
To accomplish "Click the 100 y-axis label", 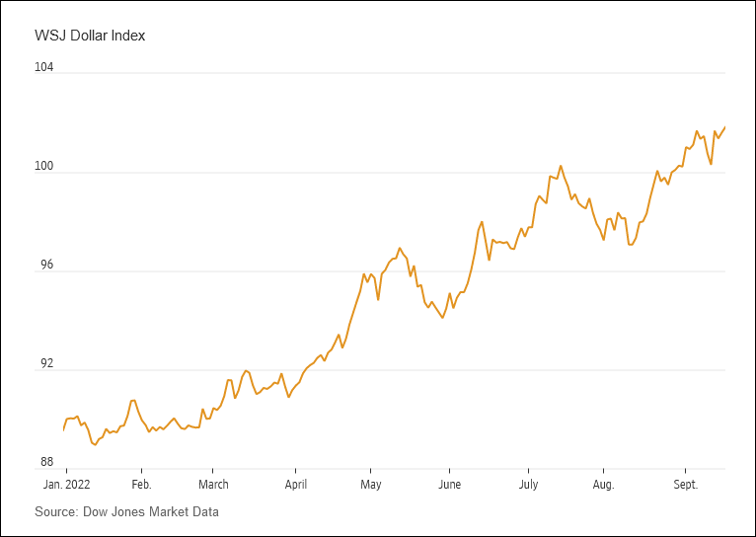I will (x=45, y=167).
